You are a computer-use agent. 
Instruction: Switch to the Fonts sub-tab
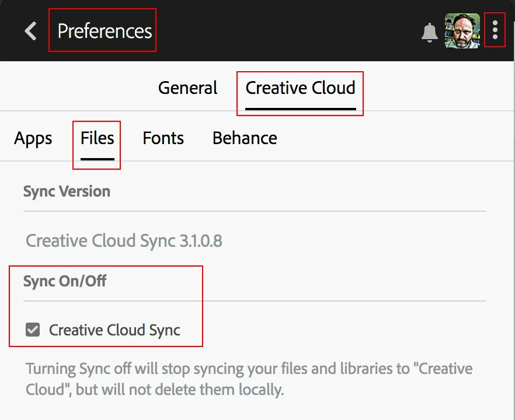tap(163, 138)
